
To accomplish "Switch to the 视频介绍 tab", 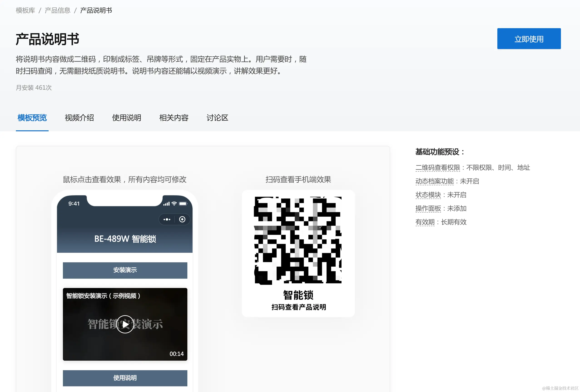I will click(x=79, y=118).
